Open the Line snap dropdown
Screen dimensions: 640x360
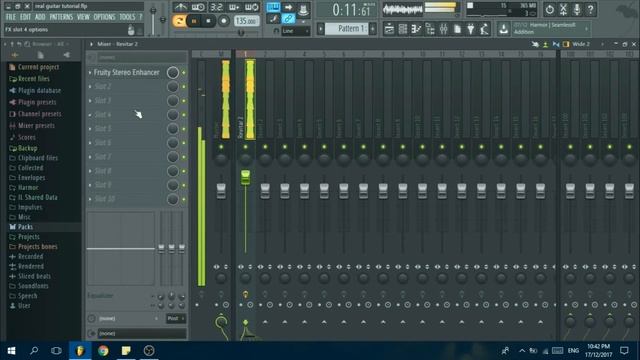[296, 31]
